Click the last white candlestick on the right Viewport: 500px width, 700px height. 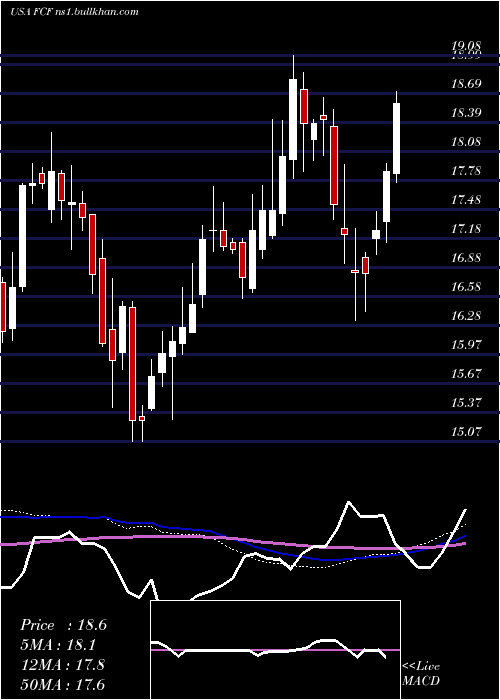click(396, 138)
